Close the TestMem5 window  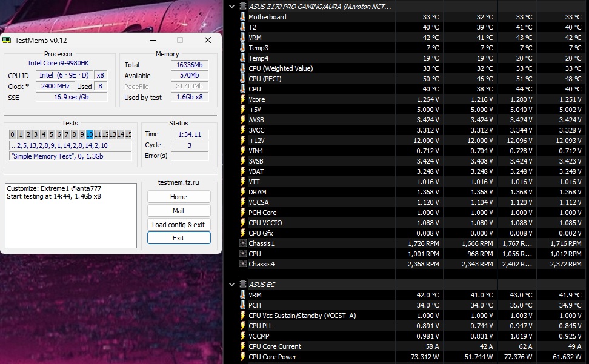click(208, 40)
